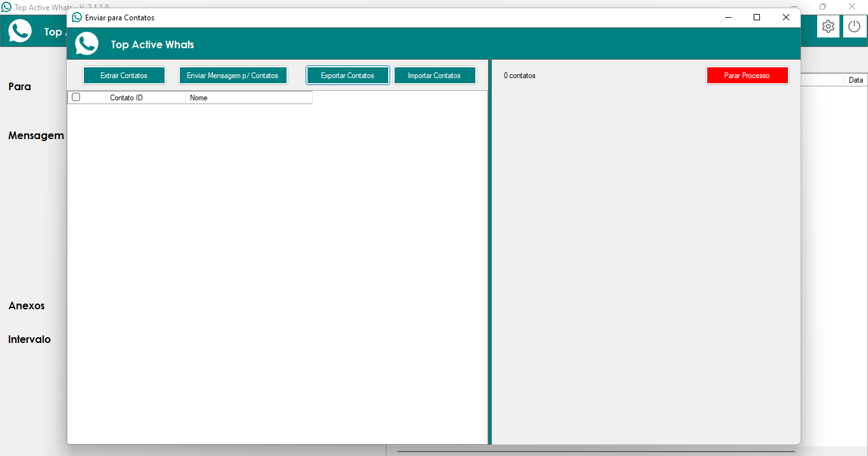Click Importar Contatos button
The width and height of the screenshot is (868, 456).
[x=435, y=76]
